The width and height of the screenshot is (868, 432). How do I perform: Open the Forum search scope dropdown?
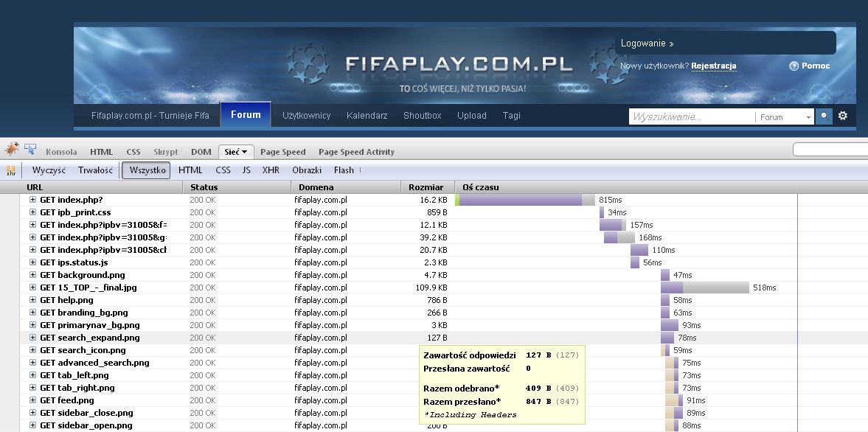point(785,116)
